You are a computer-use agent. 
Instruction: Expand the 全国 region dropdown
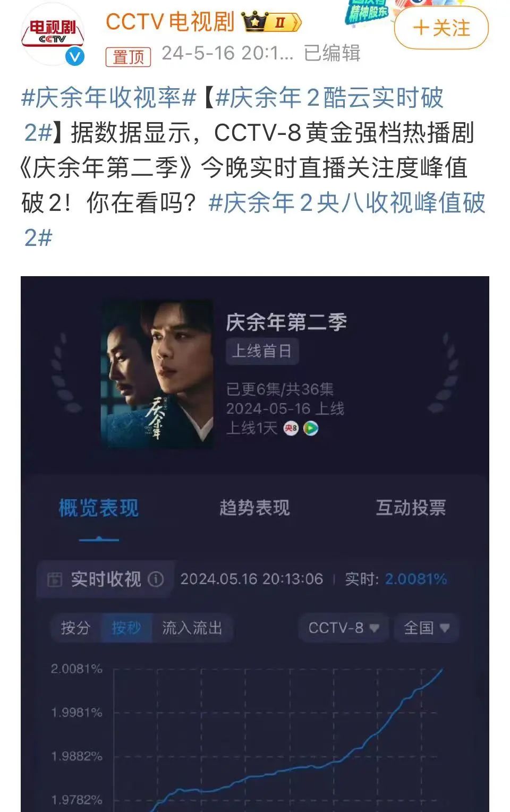point(426,628)
